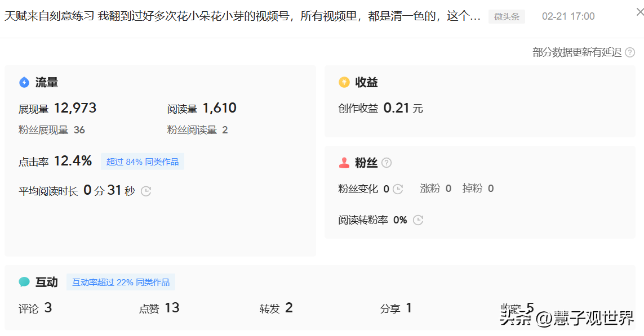Click the red 粉丝 person icon

coord(344,163)
